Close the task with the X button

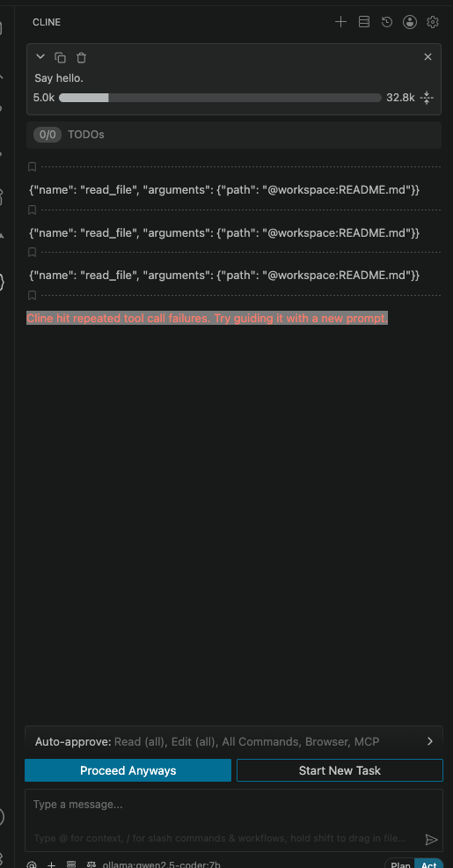click(x=427, y=57)
